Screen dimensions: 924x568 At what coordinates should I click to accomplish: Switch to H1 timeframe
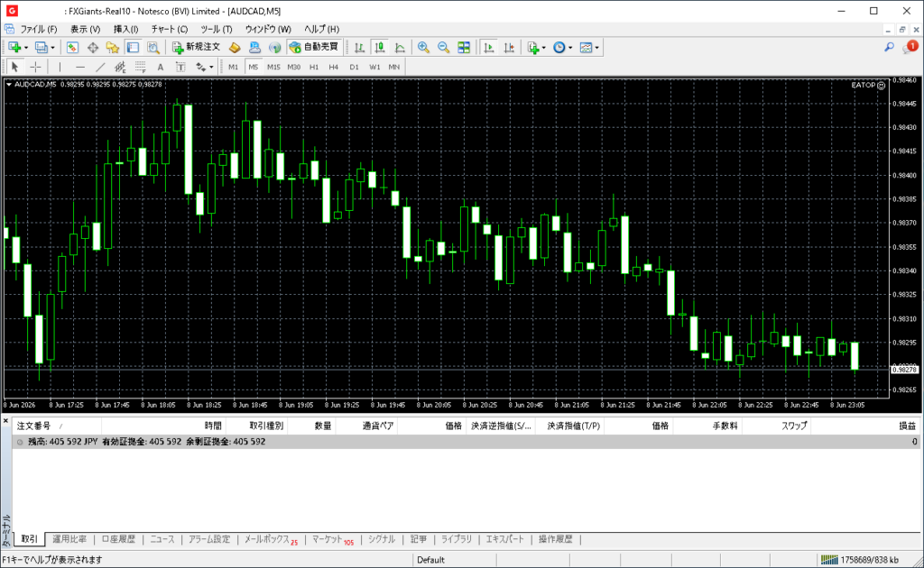click(x=314, y=67)
